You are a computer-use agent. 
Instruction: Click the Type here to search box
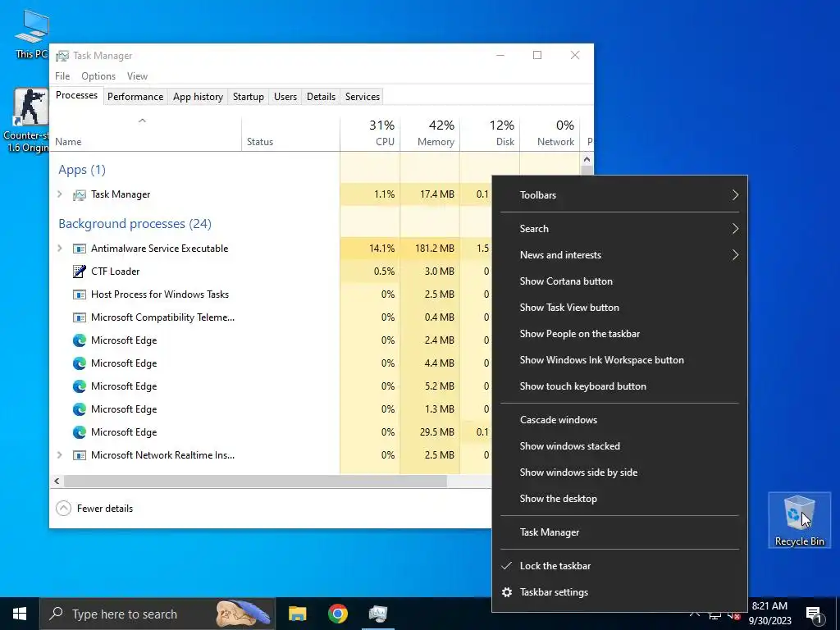tap(157, 614)
